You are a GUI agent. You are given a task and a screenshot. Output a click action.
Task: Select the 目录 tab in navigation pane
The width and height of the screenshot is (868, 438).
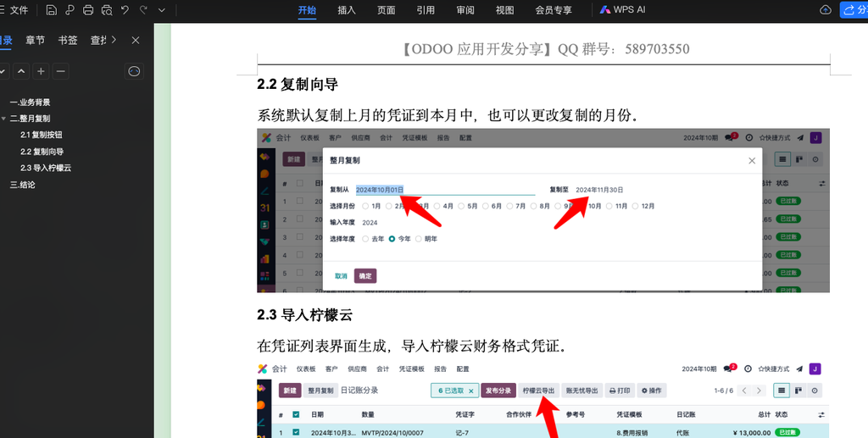[x=6, y=40]
